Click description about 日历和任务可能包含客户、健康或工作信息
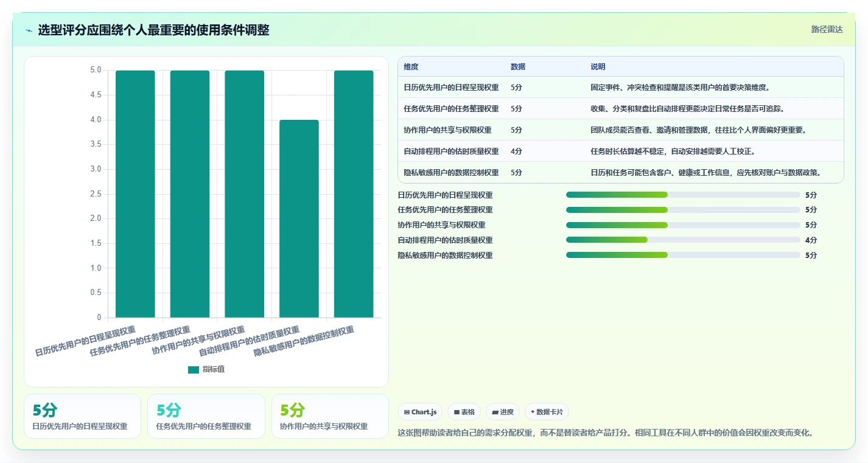This screenshot has width=868, height=463. click(x=706, y=173)
